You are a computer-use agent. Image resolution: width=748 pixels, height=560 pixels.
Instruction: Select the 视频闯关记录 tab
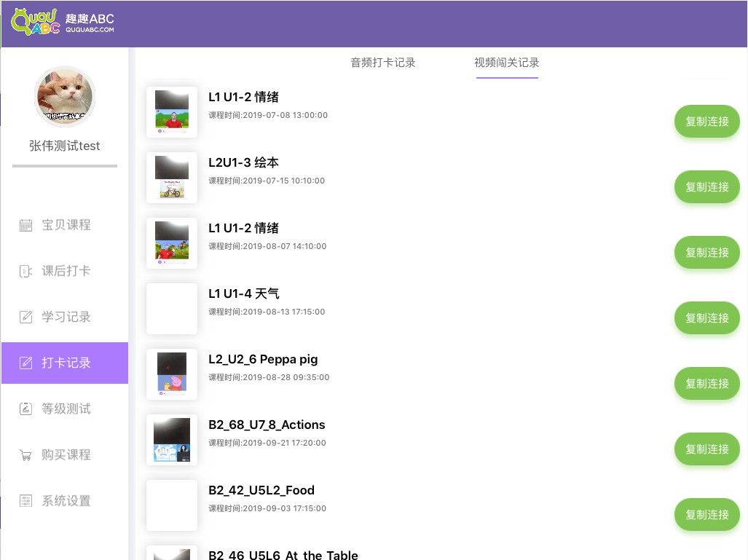[x=507, y=63]
